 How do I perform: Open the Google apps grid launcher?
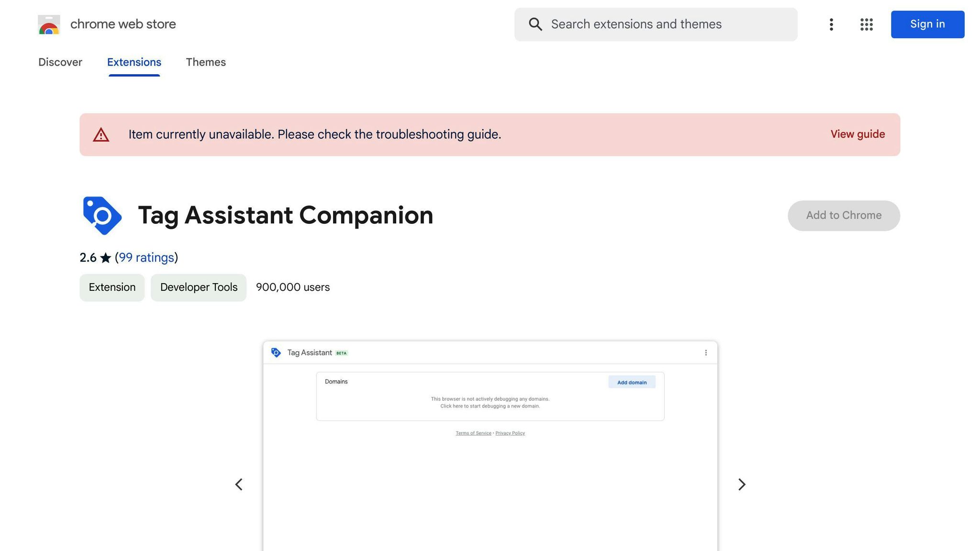(866, 24)
